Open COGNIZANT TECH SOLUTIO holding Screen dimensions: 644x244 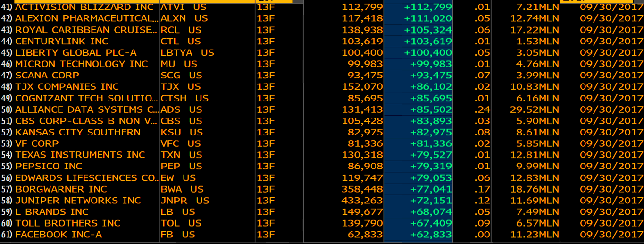[x=87, y=98]
